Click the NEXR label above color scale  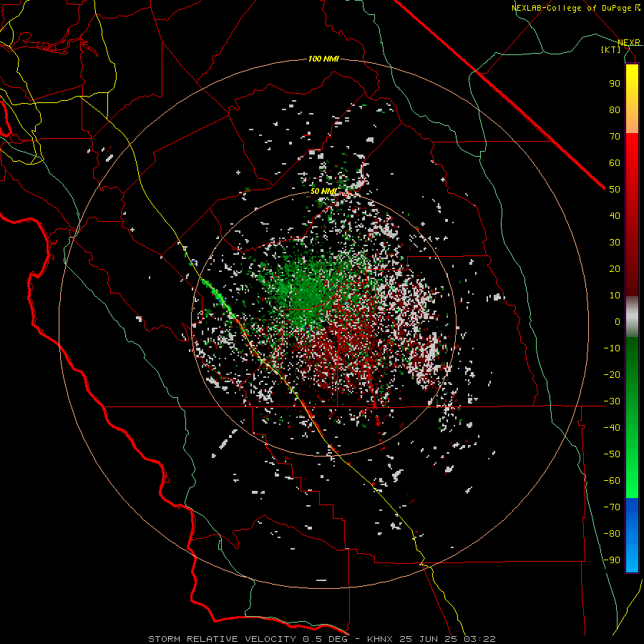tap(629, 43)
